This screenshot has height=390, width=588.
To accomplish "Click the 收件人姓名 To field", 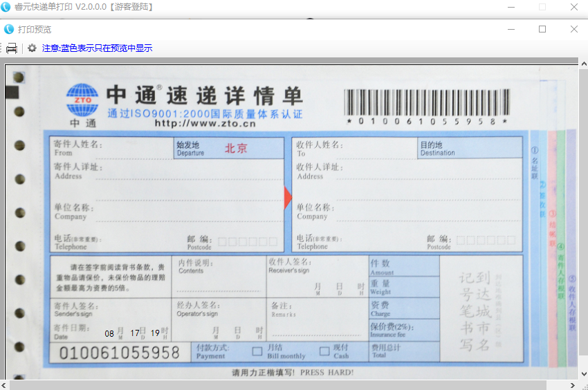I will tap(355, 148).
